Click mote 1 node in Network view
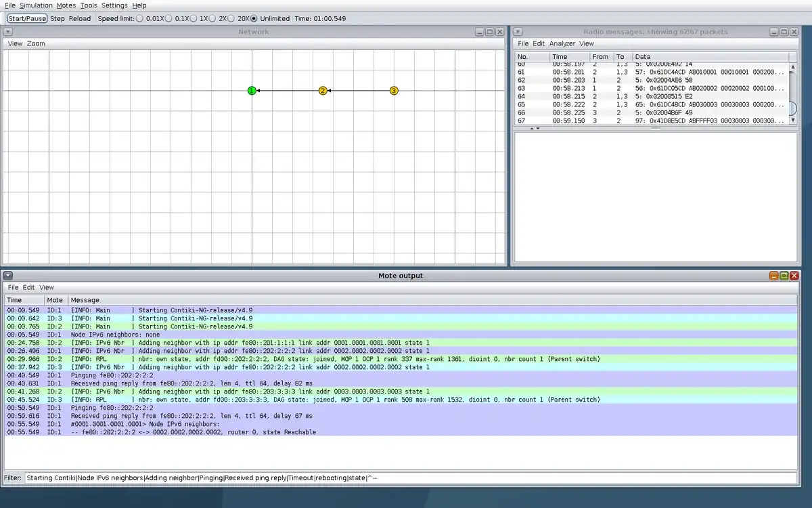This screenshot has height=508, width=812. tap(252, 91)
